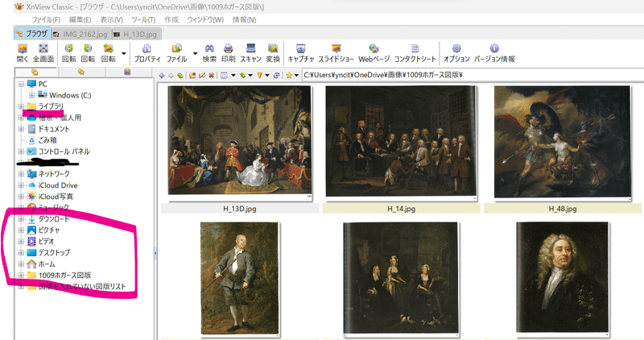The height and width of the screenshot is (340, 644).
Task: Collapse the PC tree node
Action: pyautogui.click(x=21, y=84)
